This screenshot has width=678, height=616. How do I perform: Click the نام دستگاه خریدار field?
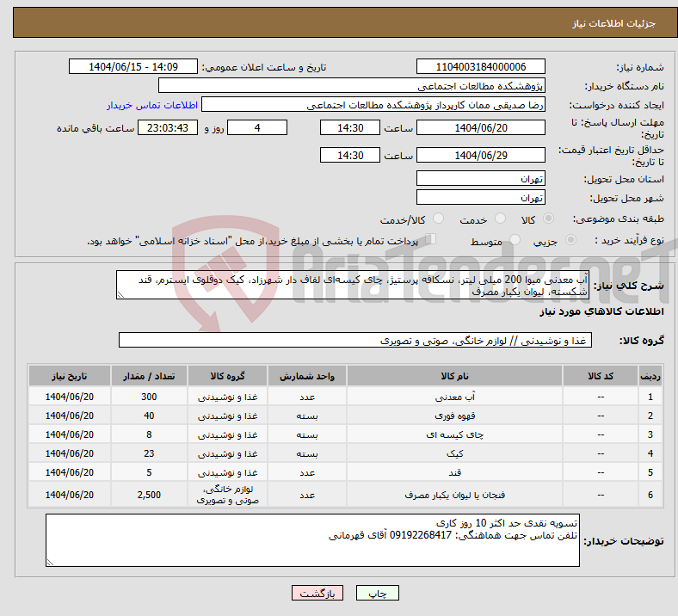(x=352, y=86)
